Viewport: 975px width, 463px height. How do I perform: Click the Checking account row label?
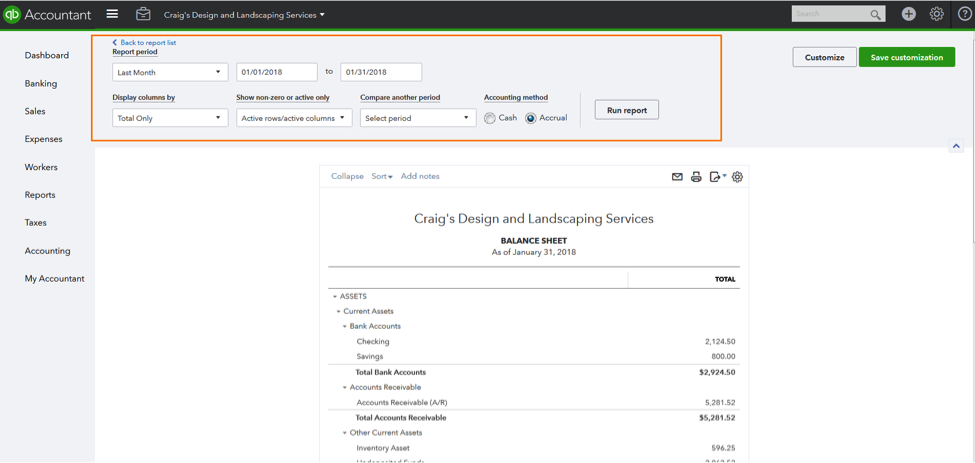373,342
